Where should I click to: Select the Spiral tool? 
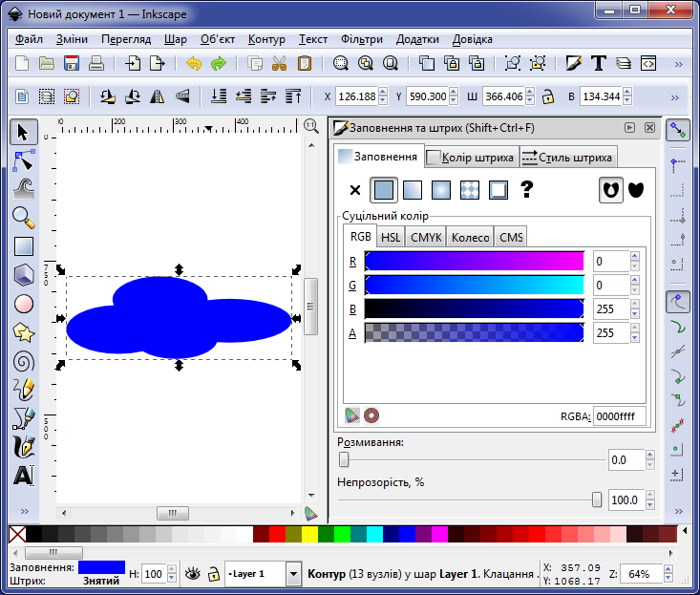24,361
